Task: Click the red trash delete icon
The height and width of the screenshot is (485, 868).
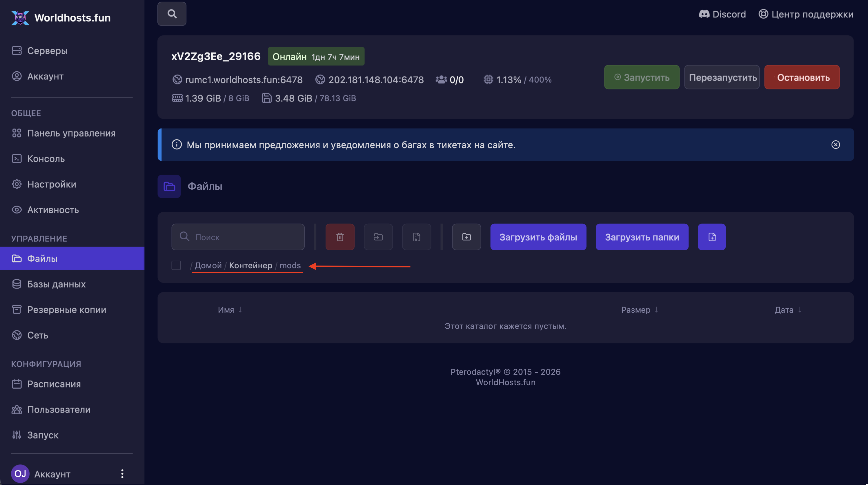Action: click(x=340, y=237)
